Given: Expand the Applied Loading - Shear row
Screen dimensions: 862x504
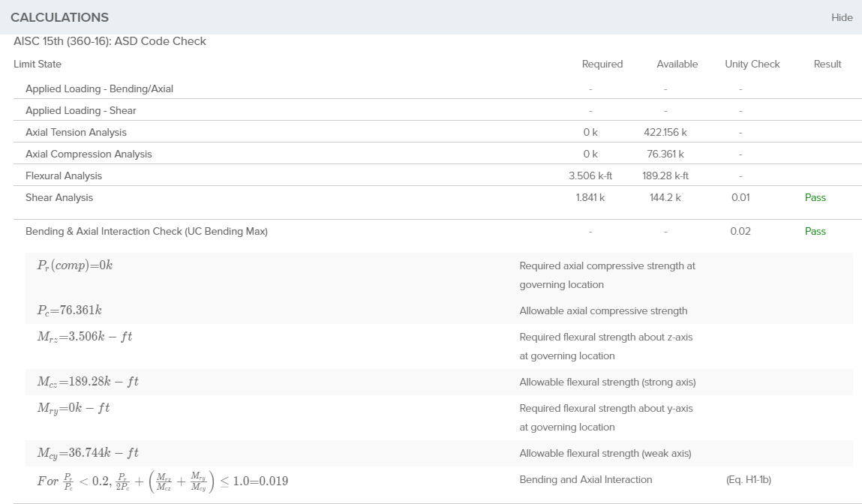Looking at the screenshot, I should click(81, 110).
